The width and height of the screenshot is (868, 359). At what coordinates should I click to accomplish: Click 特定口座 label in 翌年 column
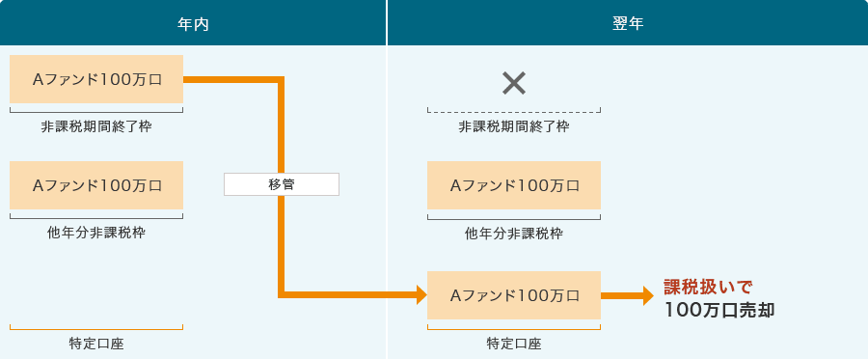[514, 344]
